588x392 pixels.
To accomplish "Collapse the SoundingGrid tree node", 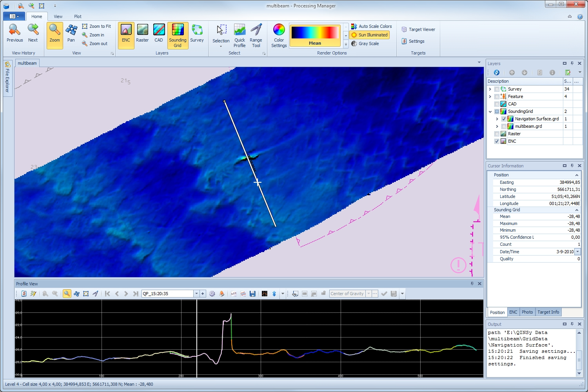I will pyautogui.click(x=490, y=111).
